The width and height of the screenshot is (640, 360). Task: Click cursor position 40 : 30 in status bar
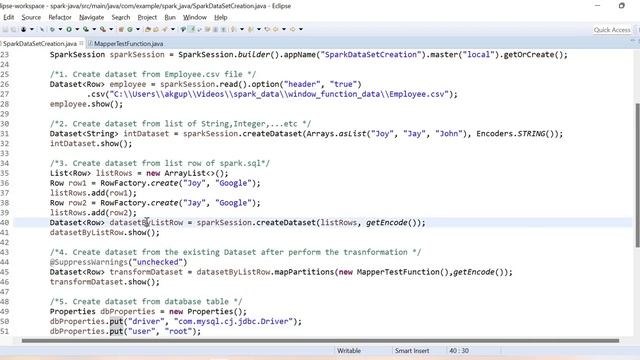tap(459, 351)
